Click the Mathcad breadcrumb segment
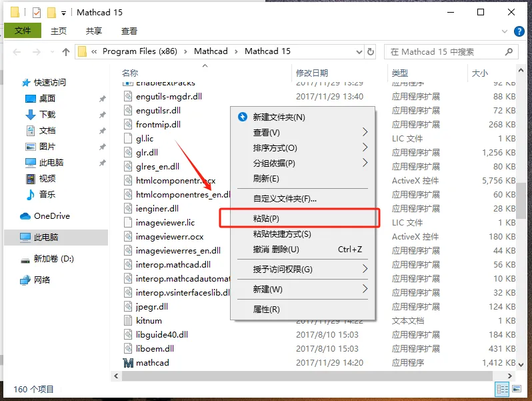Screen dimensions: 532x401 211,51
